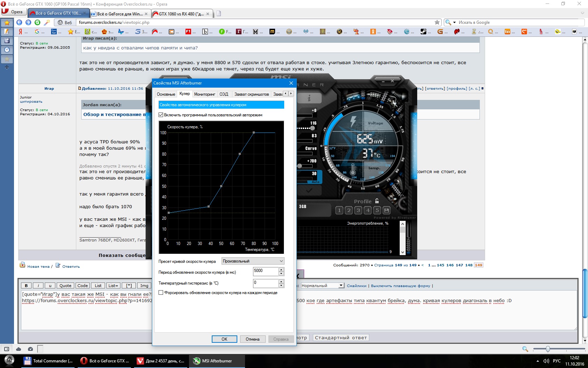Open the Основные tab
The height and width of the screenshot is (368, 588).
coord(166,94)
